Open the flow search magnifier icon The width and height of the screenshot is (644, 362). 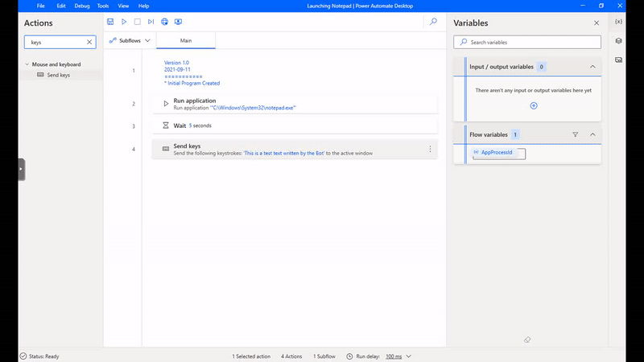coord(433,22)
